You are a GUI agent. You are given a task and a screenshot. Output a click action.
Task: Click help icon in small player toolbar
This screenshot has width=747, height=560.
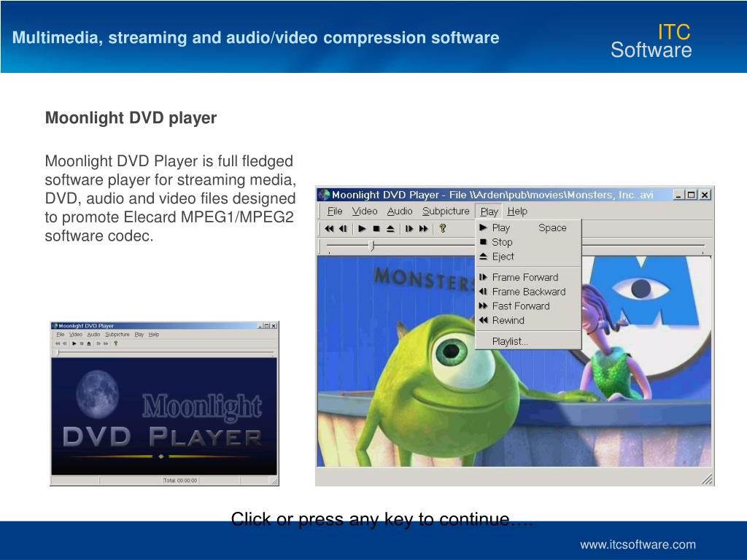pos(115,343)
